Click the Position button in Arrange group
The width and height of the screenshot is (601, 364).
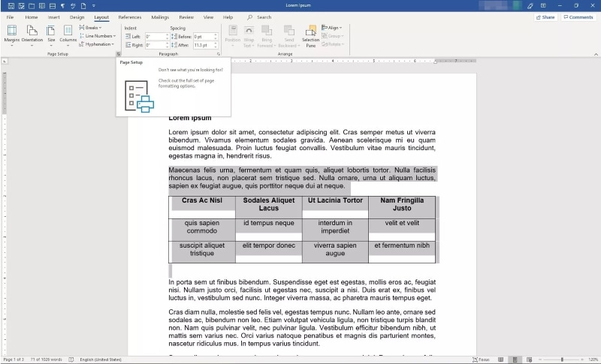[233, 36]
